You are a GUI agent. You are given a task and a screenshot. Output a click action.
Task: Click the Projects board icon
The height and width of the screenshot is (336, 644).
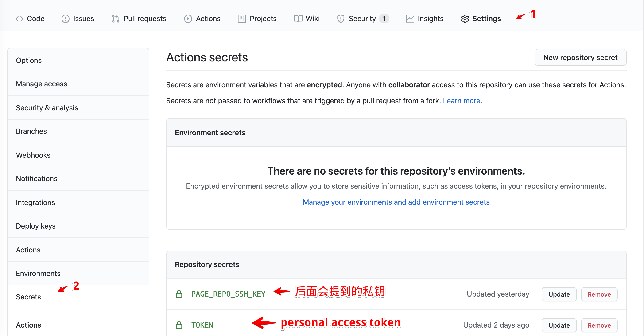[241, 19]
